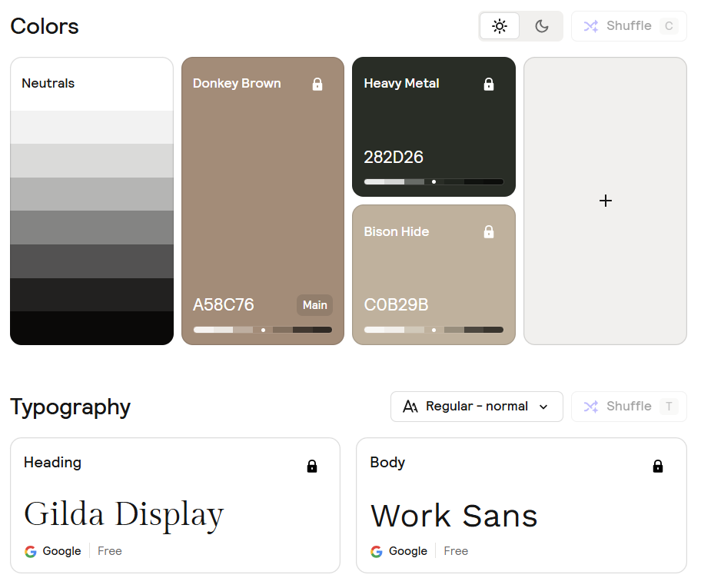Click Google icon under Work Sans
Image resolution: width=701 pixels, height=588 pixels.
(377, 551)
